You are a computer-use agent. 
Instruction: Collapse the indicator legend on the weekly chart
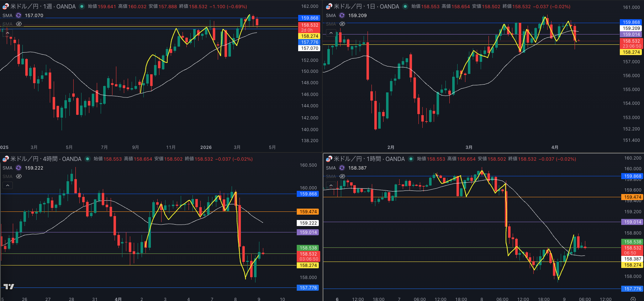7,33
